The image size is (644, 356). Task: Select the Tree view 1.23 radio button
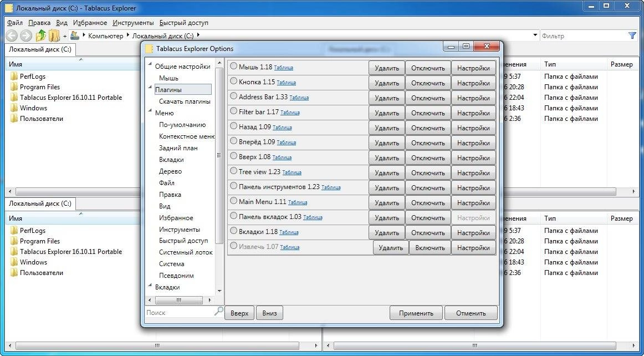coord(234,171)
